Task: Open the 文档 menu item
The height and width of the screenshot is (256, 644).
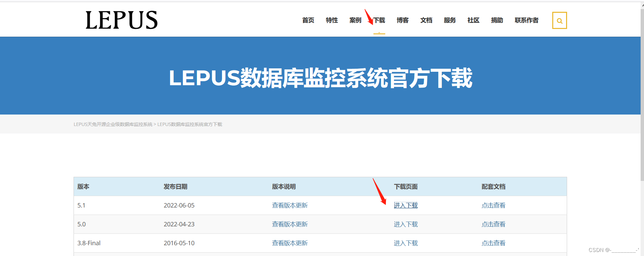Action: pos(426,20)
